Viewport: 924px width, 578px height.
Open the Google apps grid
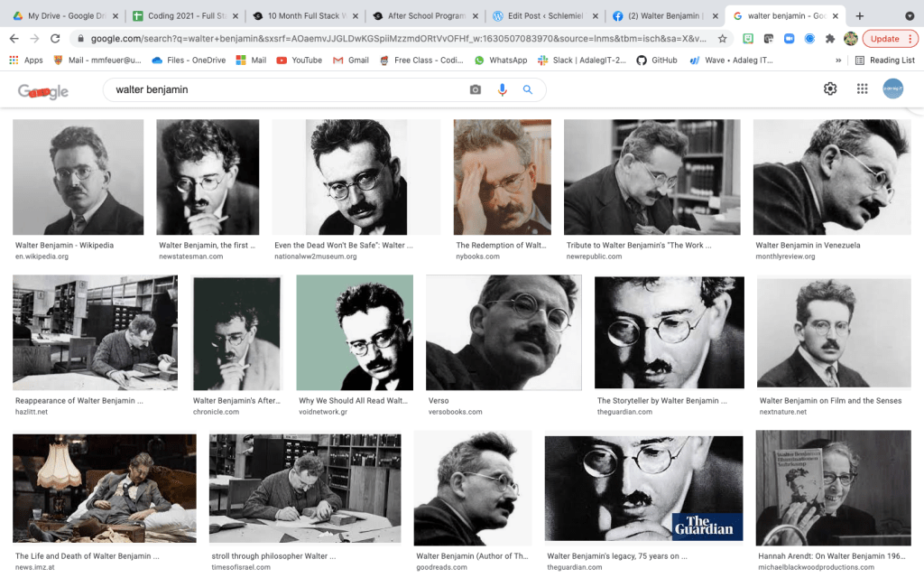pos(863,89)
